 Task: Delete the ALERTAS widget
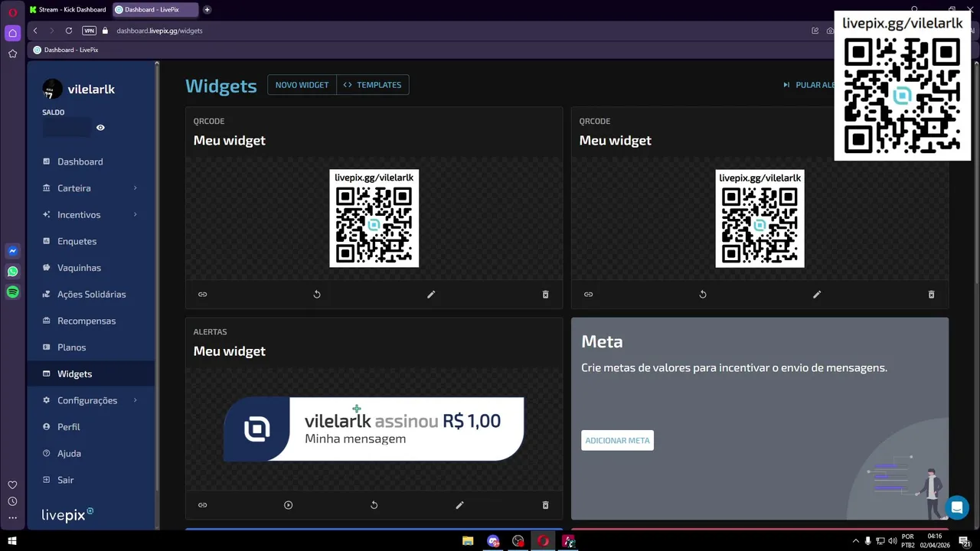tap(545, 505)
